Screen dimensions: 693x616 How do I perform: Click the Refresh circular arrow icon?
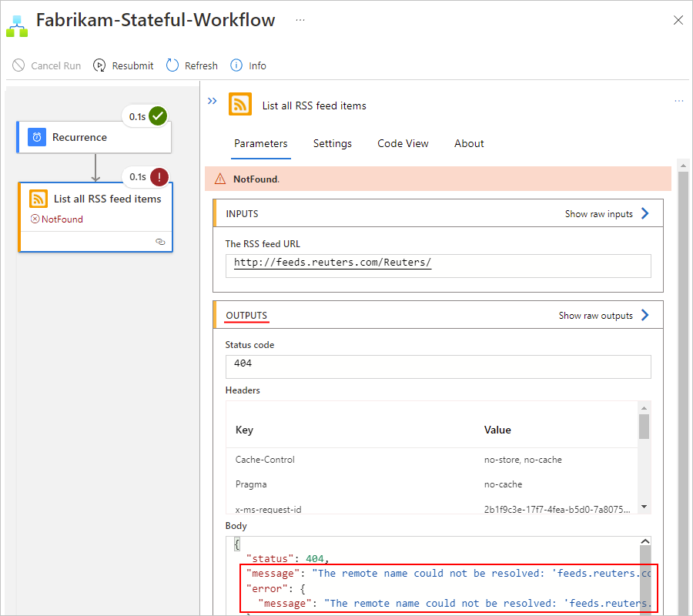tap(172, 65)
